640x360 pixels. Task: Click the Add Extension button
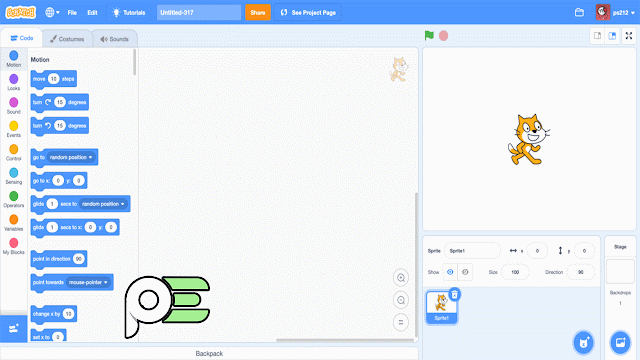13,329
